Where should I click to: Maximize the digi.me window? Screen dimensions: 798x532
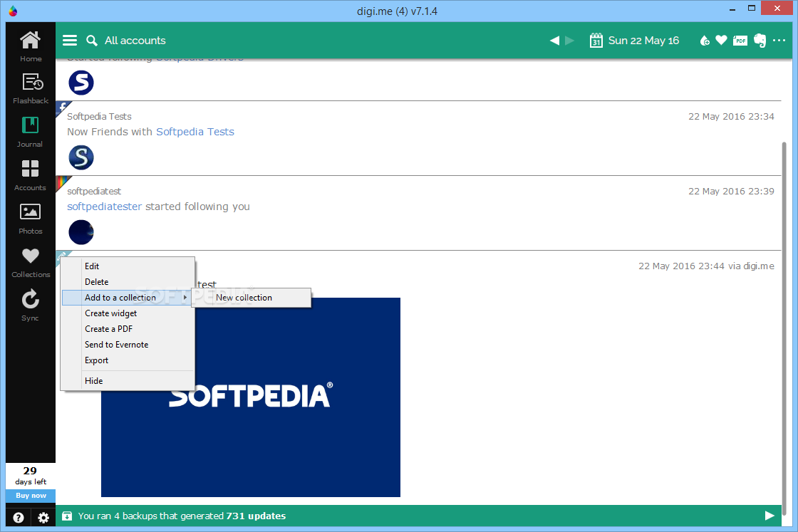[751, 8]
